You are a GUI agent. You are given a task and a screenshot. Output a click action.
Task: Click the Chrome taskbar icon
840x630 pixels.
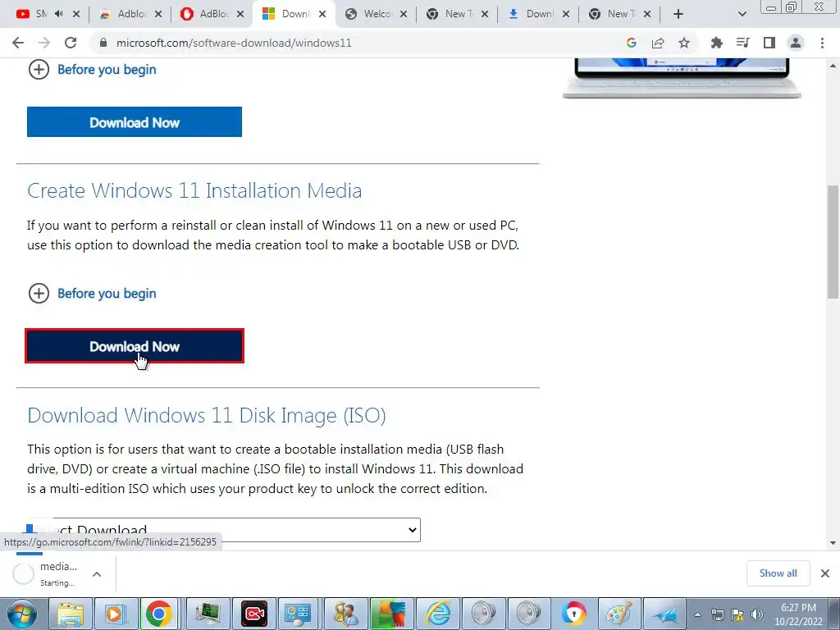click(158, 614)
